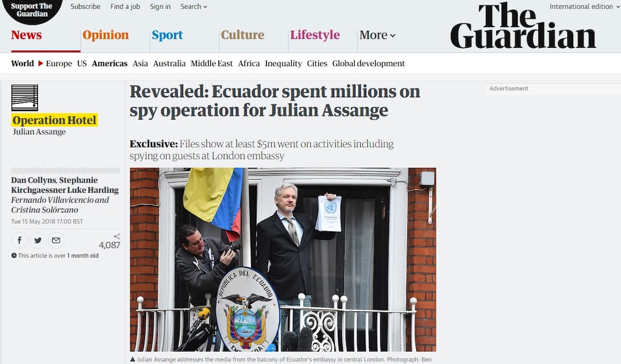Select the Culture section tab

click(242, 35)
